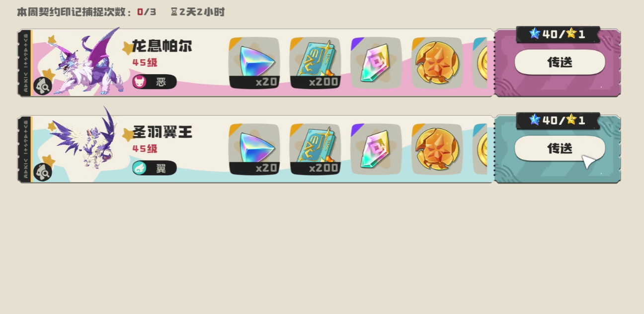Click the 翼 attribute tag
The height and width of the screenshot is (314, 644).
pyautogui.click(x=154, y=168)
